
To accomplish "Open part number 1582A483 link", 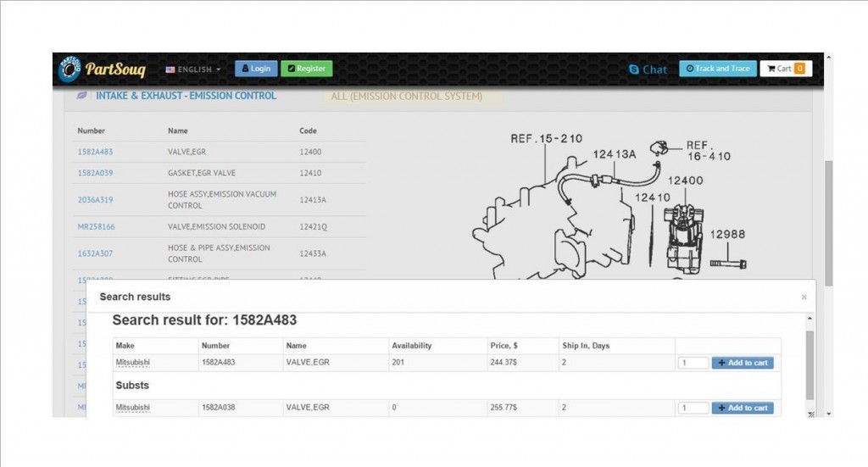I will click(95, 152).
